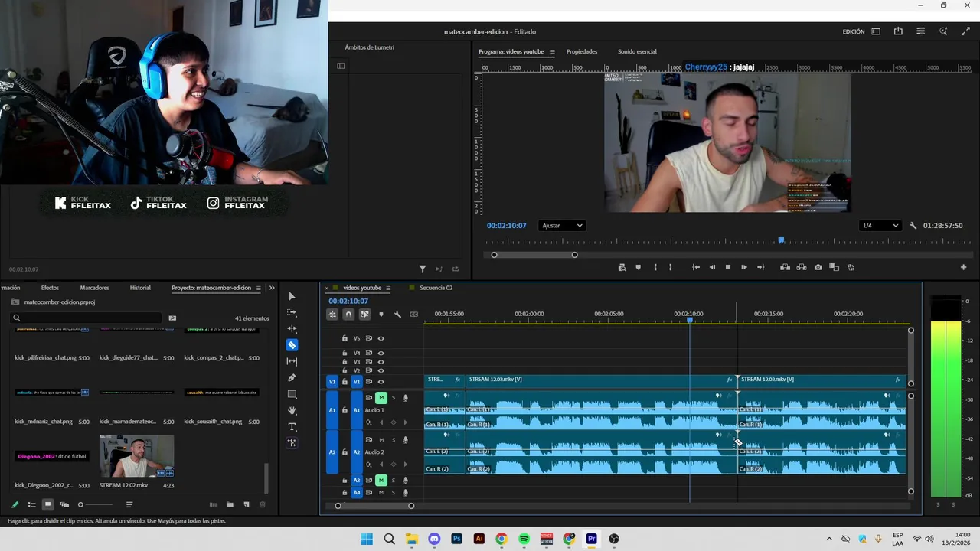
Task: Go to In point in Program monitor
Action: tap(696, 267)
